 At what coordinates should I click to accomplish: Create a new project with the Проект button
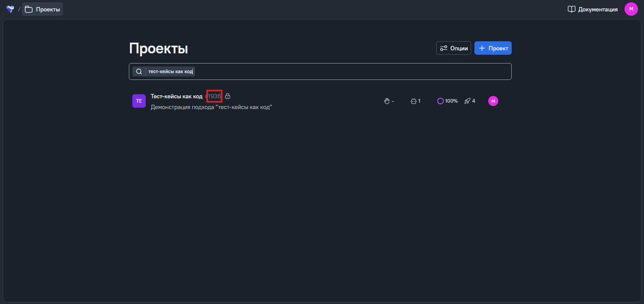(x=493, y=48)
